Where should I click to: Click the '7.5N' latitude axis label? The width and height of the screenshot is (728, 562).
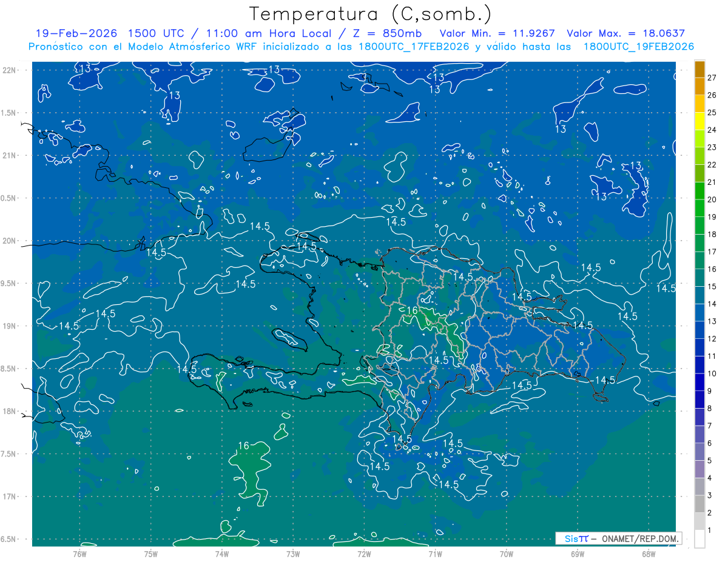pos(9,454)
